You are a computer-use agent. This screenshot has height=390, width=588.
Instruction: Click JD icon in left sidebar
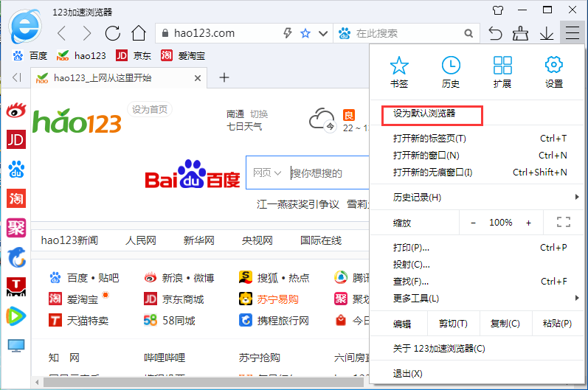pyautogui.click(x=16, y=139)
